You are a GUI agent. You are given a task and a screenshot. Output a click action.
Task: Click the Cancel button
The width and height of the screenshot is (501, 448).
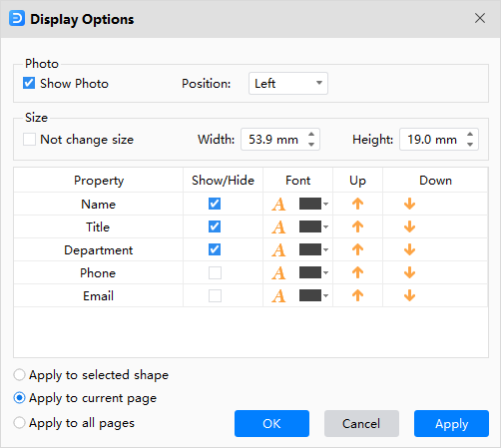(x=361, y=423)
